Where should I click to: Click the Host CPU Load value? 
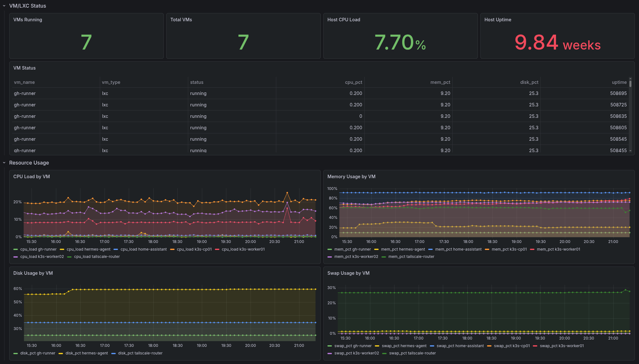[400, 42]
